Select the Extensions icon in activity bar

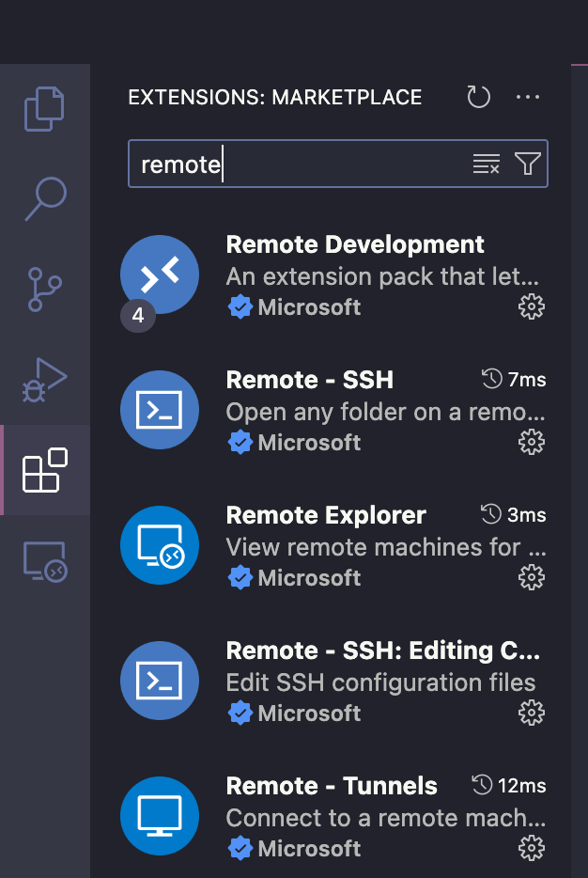[x=44, y=470]
